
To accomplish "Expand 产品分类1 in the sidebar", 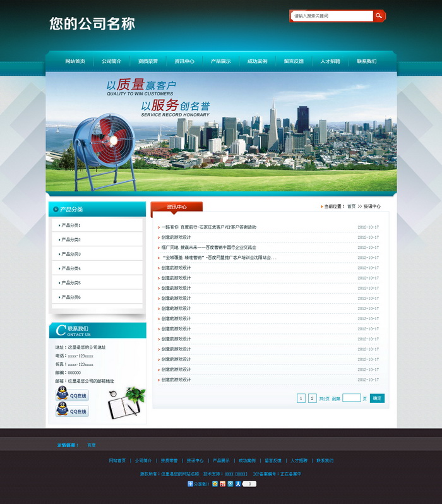I will [71, 225].
